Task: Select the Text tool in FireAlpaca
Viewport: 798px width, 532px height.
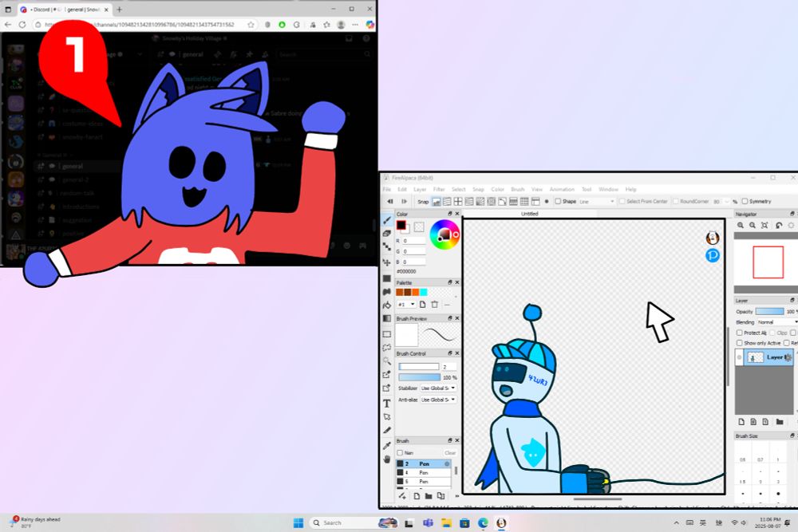Action: (x=387, y=404)
